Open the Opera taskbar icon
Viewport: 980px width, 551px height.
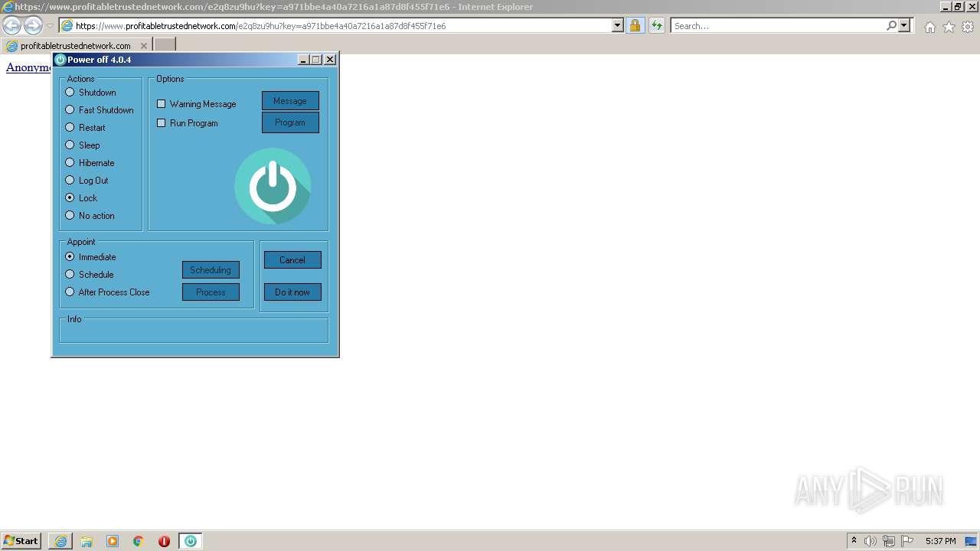pos(164,541)
